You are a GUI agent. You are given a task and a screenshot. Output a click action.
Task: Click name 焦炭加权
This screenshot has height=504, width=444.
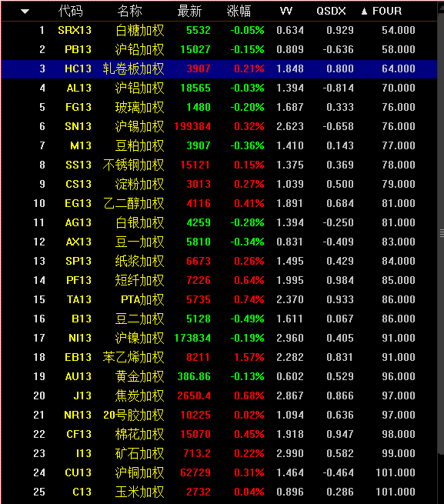point(139,396)
